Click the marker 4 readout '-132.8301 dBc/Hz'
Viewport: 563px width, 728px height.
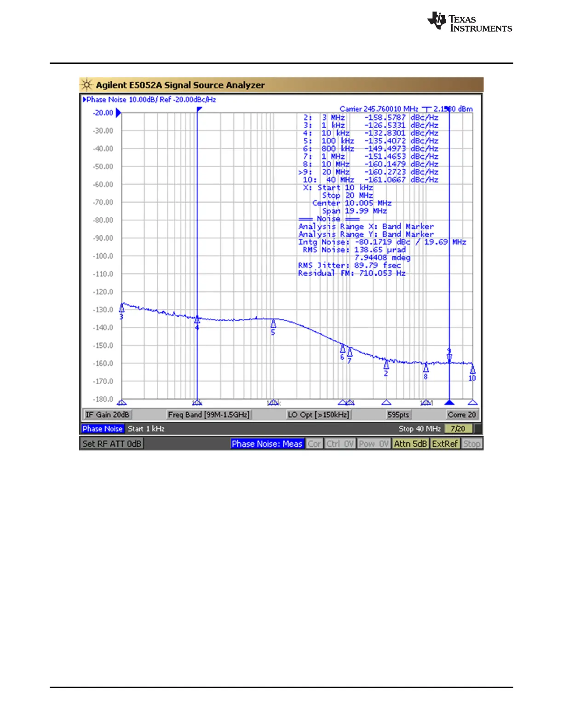coord(401,133)
